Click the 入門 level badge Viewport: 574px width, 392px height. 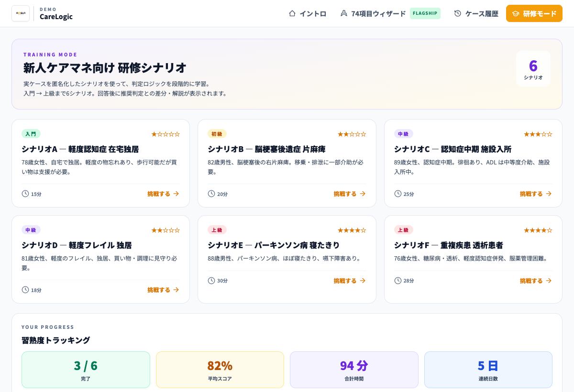coord(31,134)
